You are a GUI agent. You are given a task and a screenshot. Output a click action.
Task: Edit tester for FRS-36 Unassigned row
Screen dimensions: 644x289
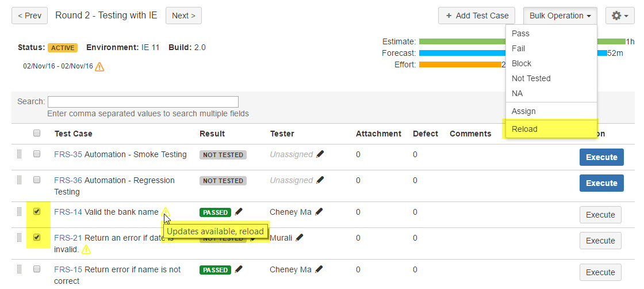(x=320, y=180)
